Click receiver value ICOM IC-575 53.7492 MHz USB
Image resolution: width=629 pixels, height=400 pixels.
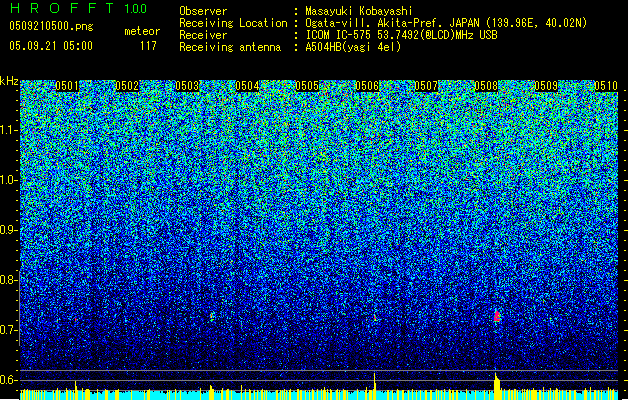coord(401,35)
